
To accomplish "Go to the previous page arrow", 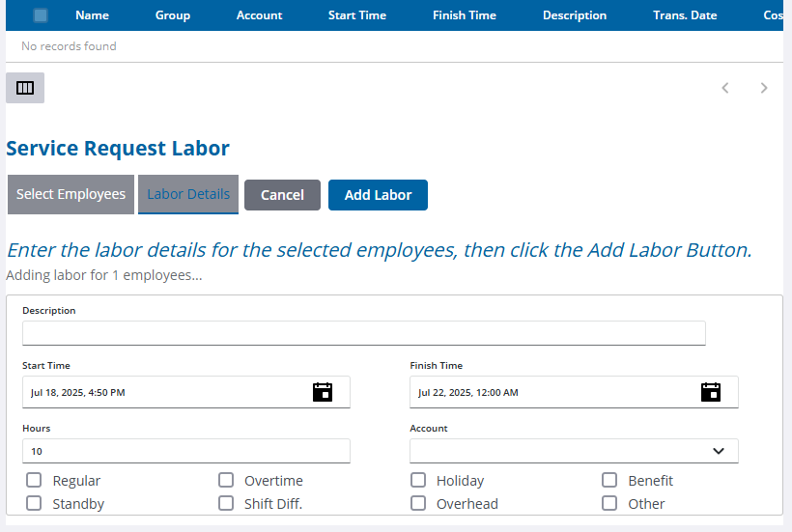I will click(725, 88).
